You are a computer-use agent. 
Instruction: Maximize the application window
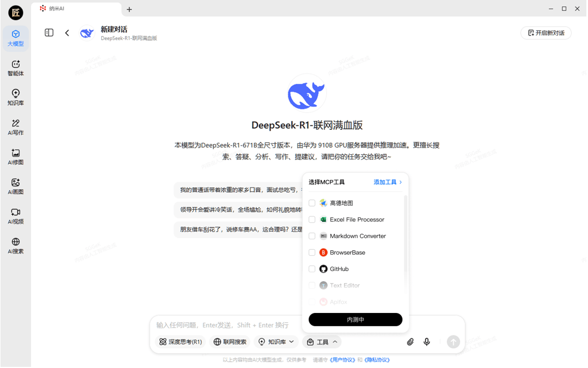564,9
